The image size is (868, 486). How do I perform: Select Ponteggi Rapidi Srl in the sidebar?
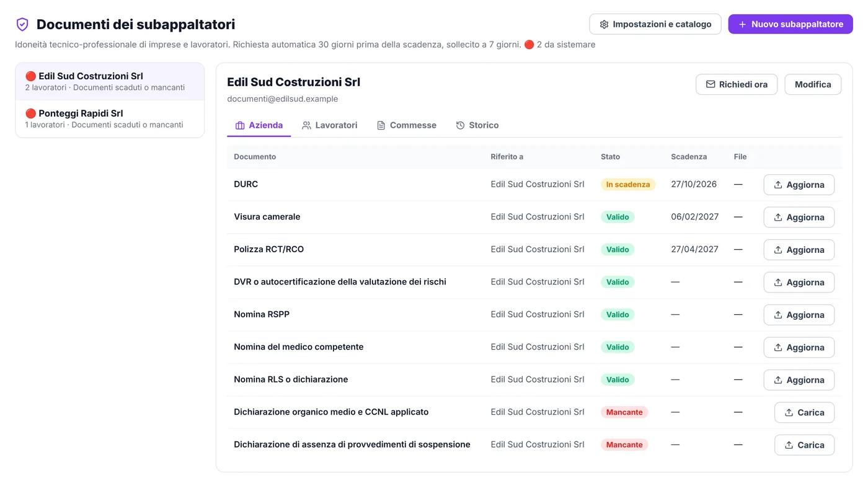(x=110, y=118)
